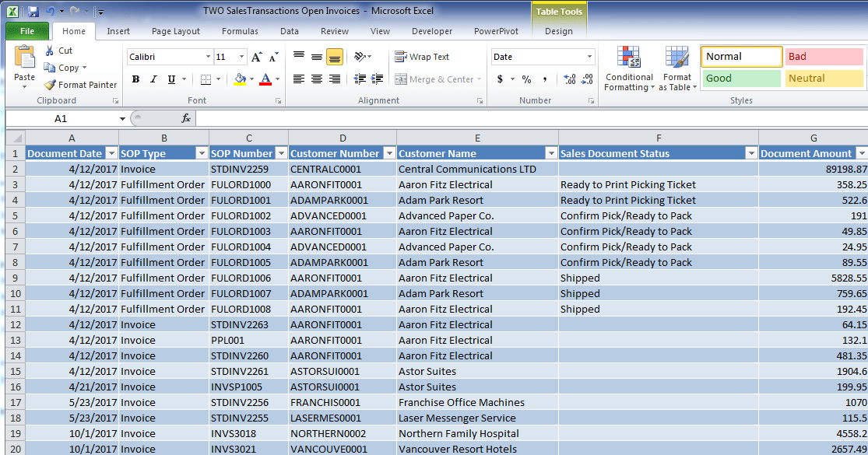Click Increase Decimal icon
Image resolution: width=868 pixels, height=455 pixels.
point(570,79)
